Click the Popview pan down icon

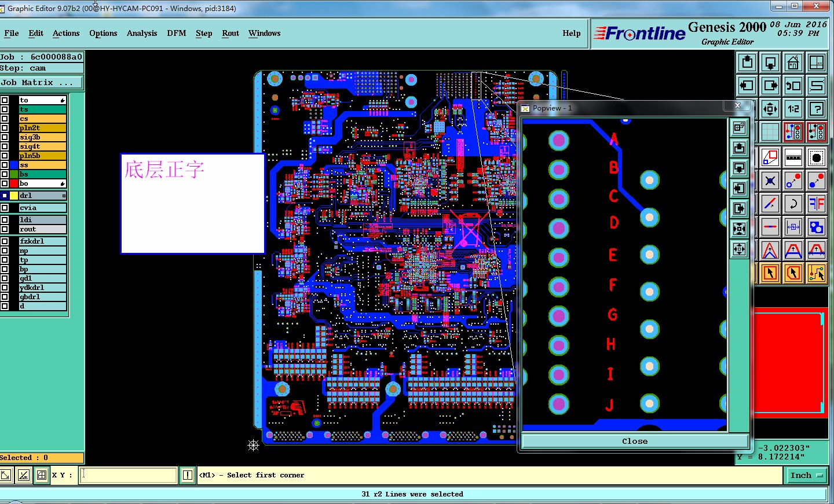coord(739,168)
